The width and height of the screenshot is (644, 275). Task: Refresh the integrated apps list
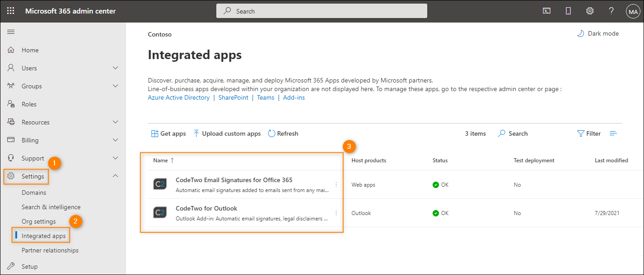283,133
